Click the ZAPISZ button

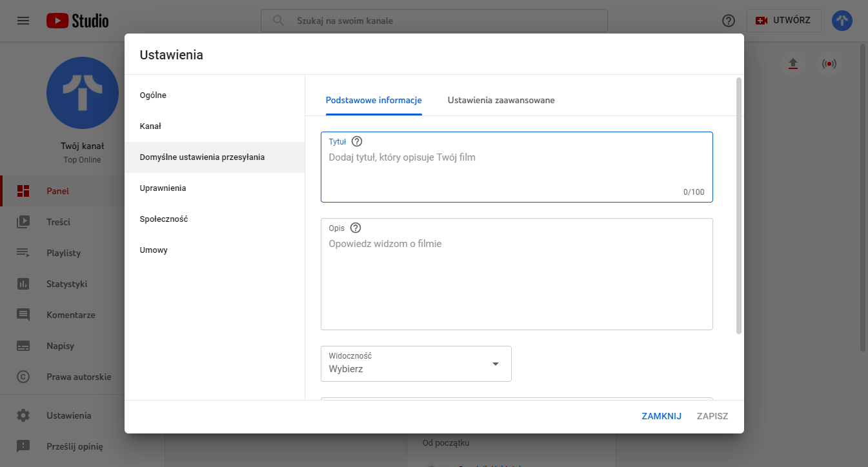(712, 416)
